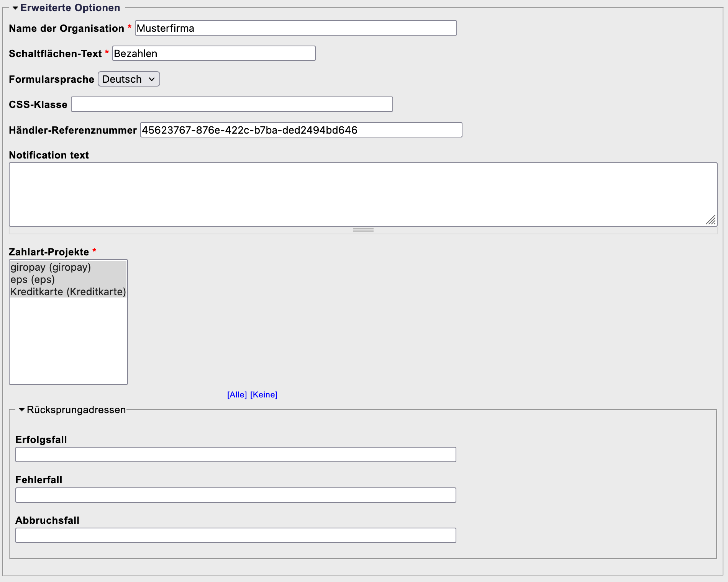Focus the Fehlerfall input field
The width and height of the screenshot is (728, 582).
click(x=235, y=495)
